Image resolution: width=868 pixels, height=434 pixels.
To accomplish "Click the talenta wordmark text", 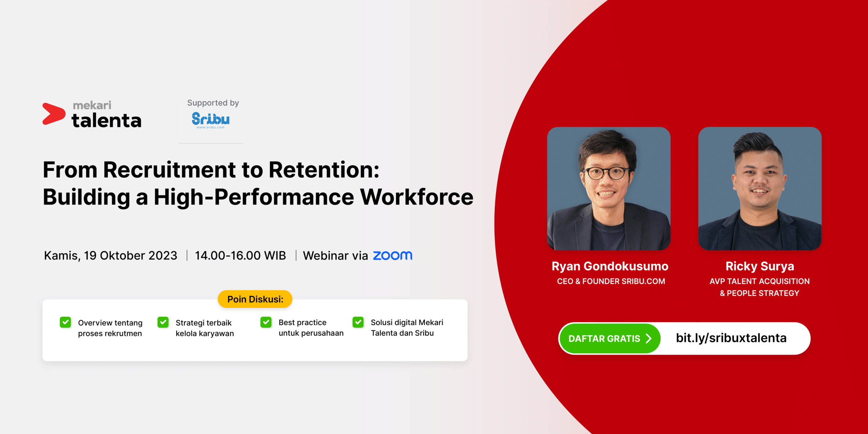I will pyautogui.click(x=106, y=121).
